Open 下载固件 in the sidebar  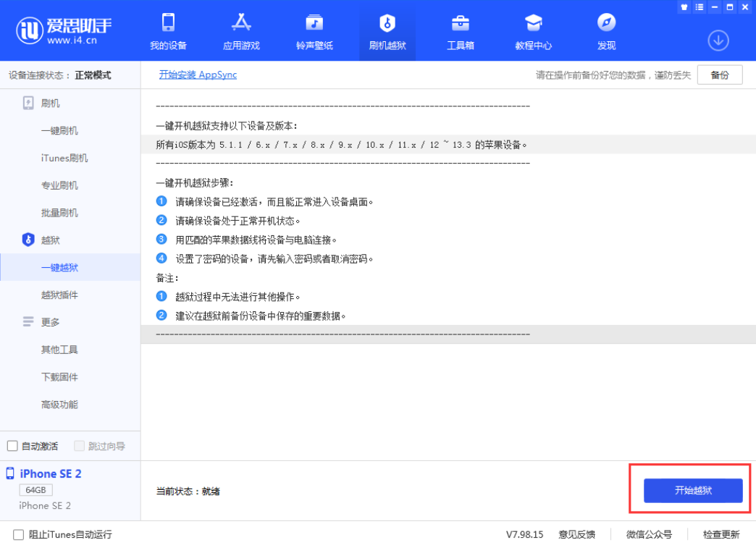(x=59, y=377)
